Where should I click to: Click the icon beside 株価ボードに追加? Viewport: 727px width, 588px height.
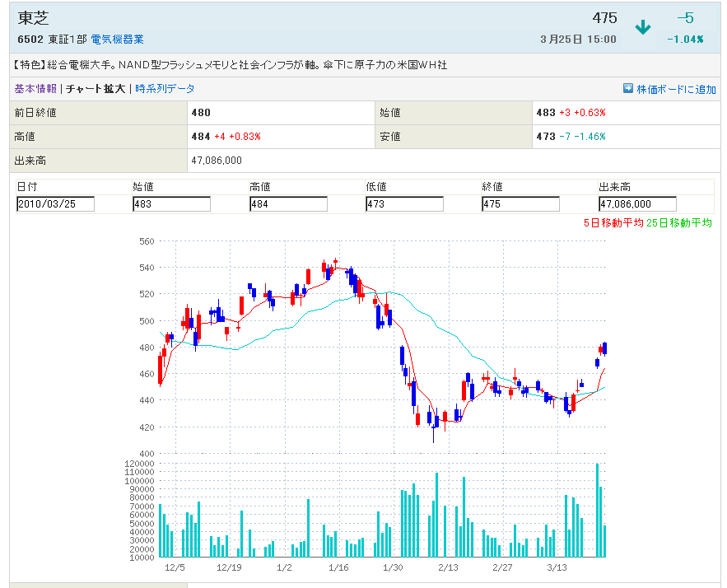pyautogui.click(x=628, y=89)
